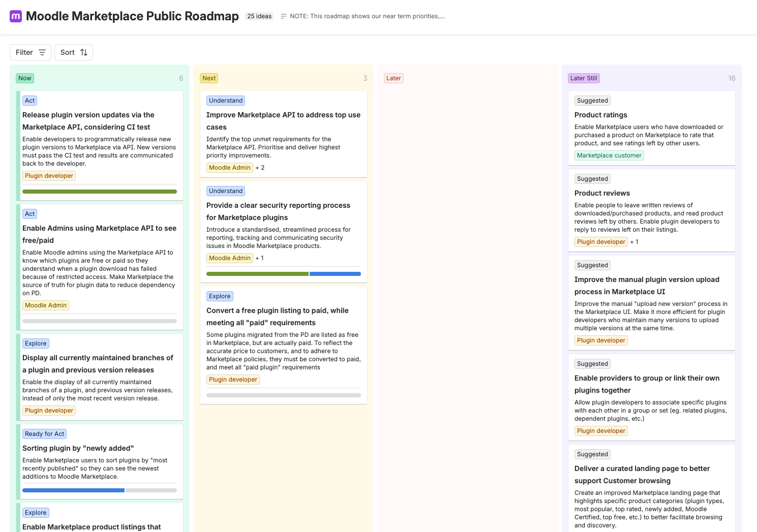Screen dimensions: 757x532
Task: Click Plugin developer tag on Release plugin card
Action: tap(49, 176)
